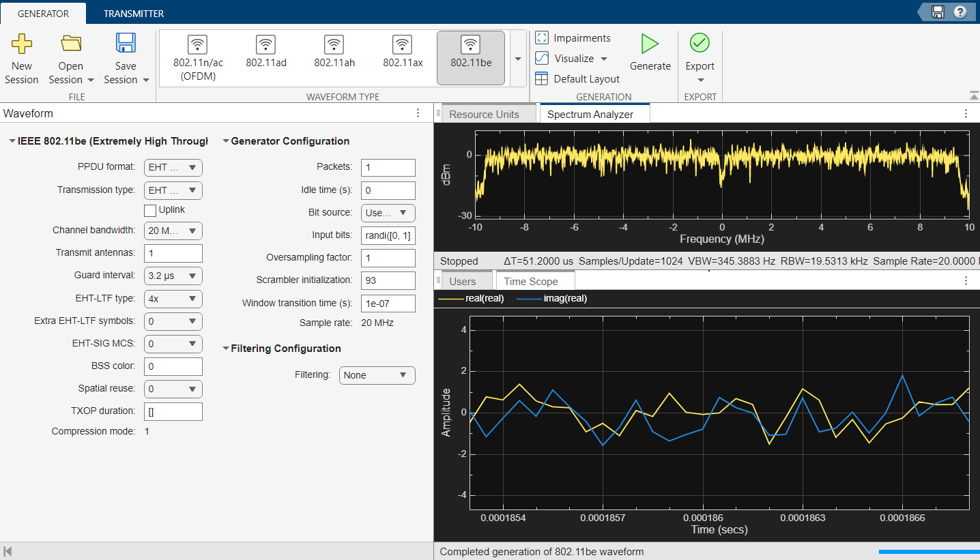This screenshot has width=980, height=560.
Task: Click the New Session plus icon
Action: pyautogui.click(x=22, y=44)
